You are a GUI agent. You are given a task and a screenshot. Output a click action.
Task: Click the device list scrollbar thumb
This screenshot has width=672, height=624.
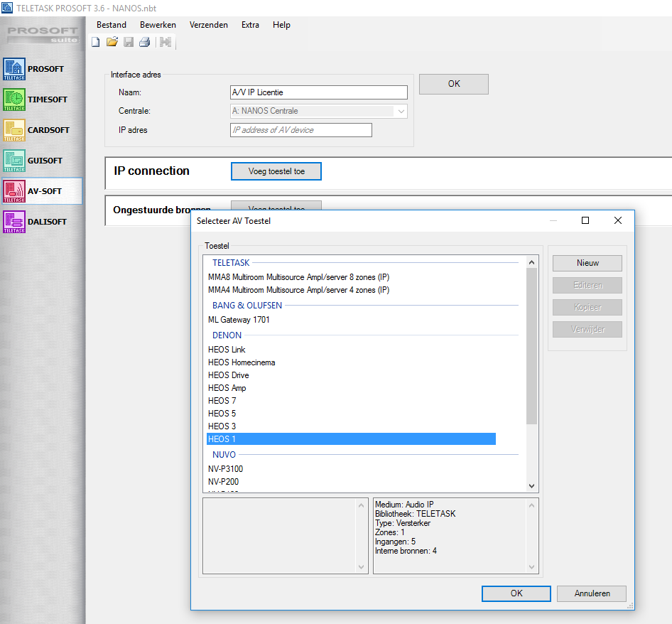tap(532, 346)
